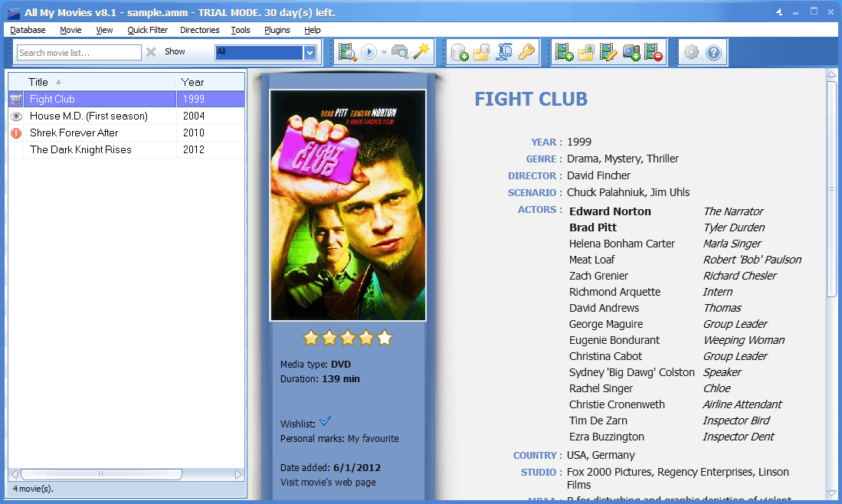842x504 pixels.
Task: Open the Quick Filter menu
Action: (147, 30)
